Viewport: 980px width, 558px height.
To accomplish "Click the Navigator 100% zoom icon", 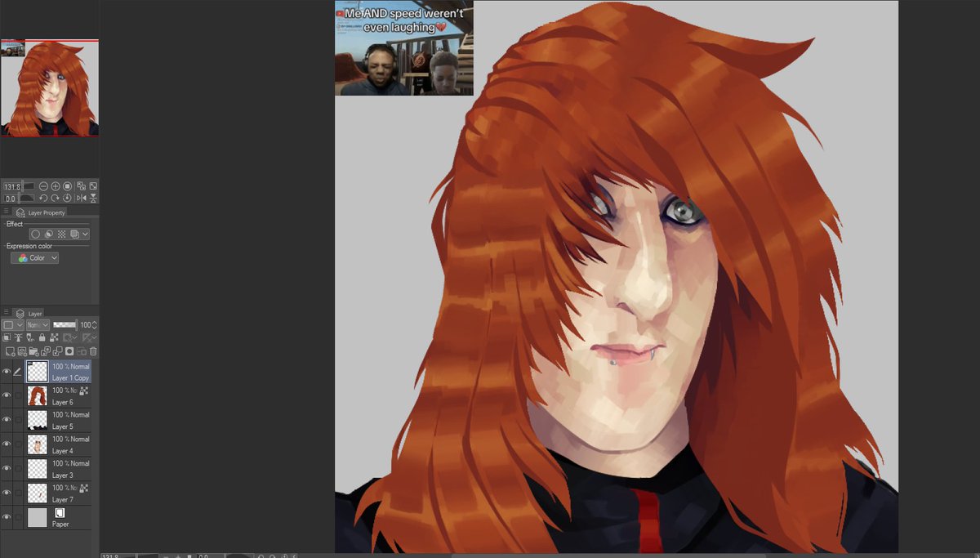I will [68, 186].
